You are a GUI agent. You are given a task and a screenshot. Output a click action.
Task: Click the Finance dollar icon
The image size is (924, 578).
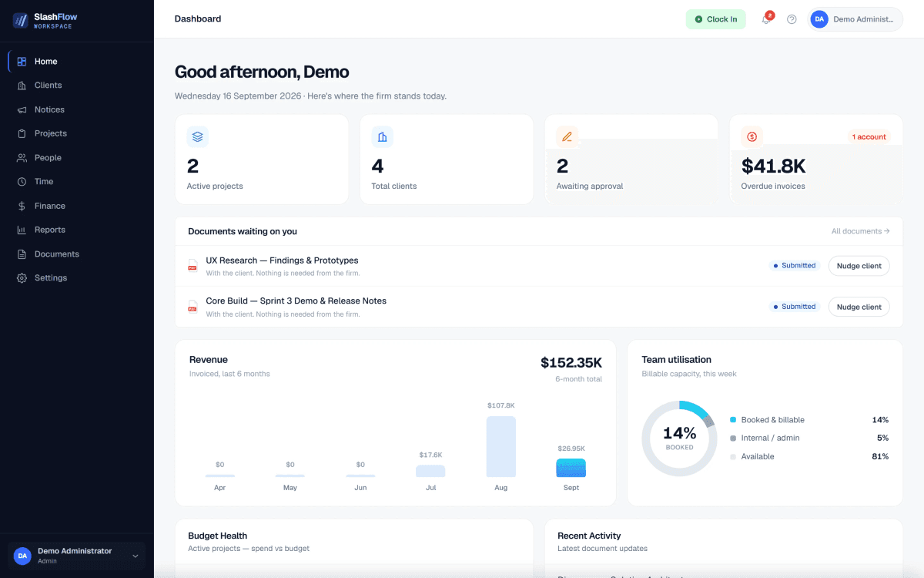(x=22, y=206)
